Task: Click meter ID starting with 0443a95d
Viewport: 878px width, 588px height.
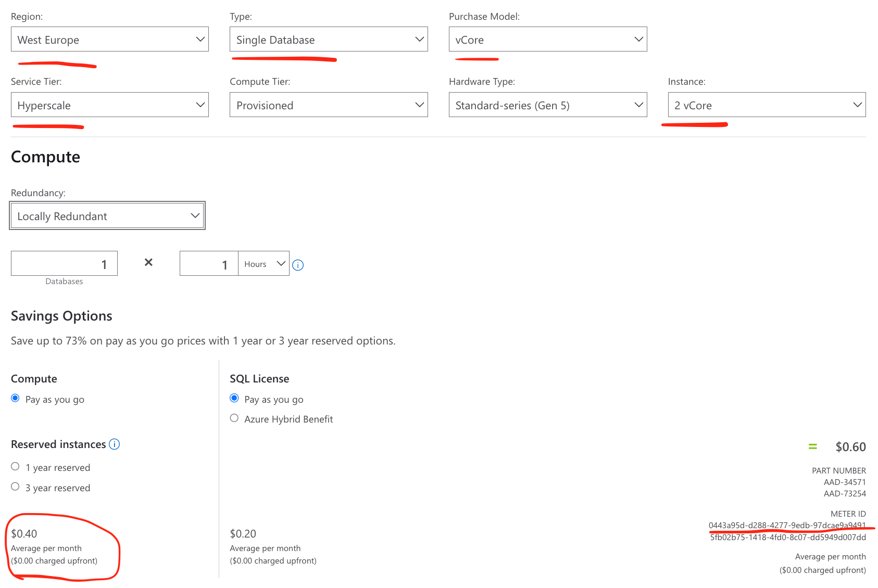Action: click(787, 526)
